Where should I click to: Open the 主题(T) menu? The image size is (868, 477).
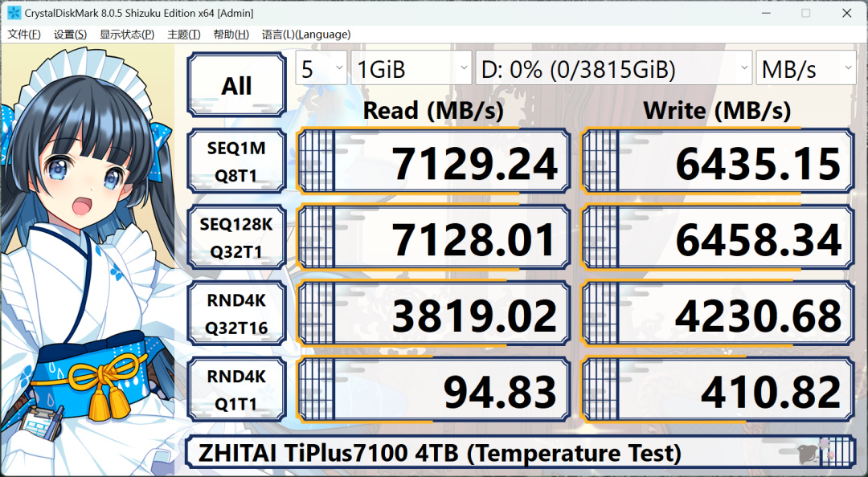184,35
